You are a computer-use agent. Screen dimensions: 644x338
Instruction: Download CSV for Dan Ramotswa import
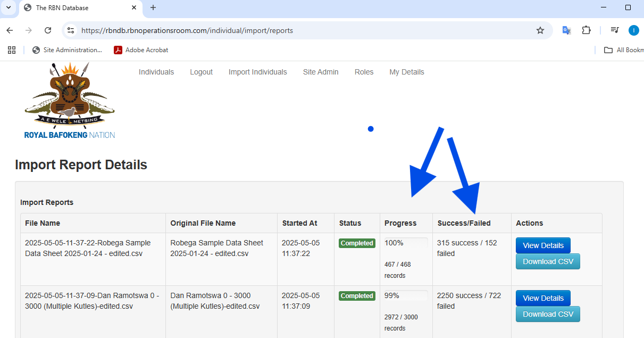(548, 314)
